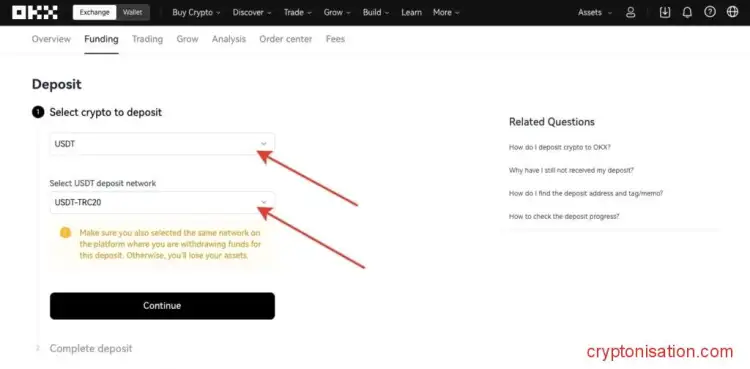Open the notifications bell
The width and height of the screenshot is (750, 369).
pos(687,12)
